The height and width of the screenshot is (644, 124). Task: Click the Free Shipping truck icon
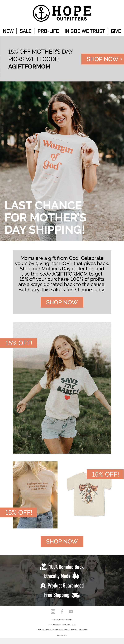75,595
